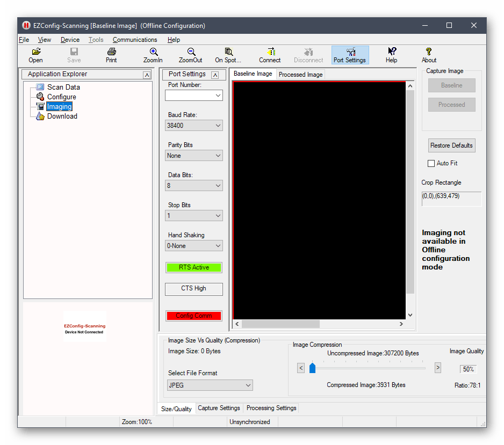
Task: Switch to the Baseline Image tab
Action: (x=253, y=74)
